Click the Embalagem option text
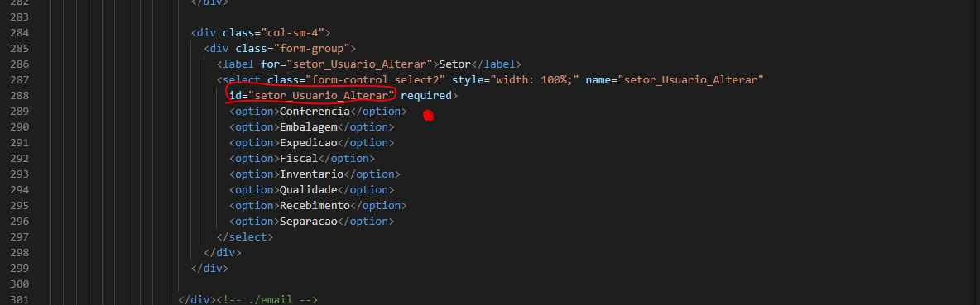 point(308,127)
